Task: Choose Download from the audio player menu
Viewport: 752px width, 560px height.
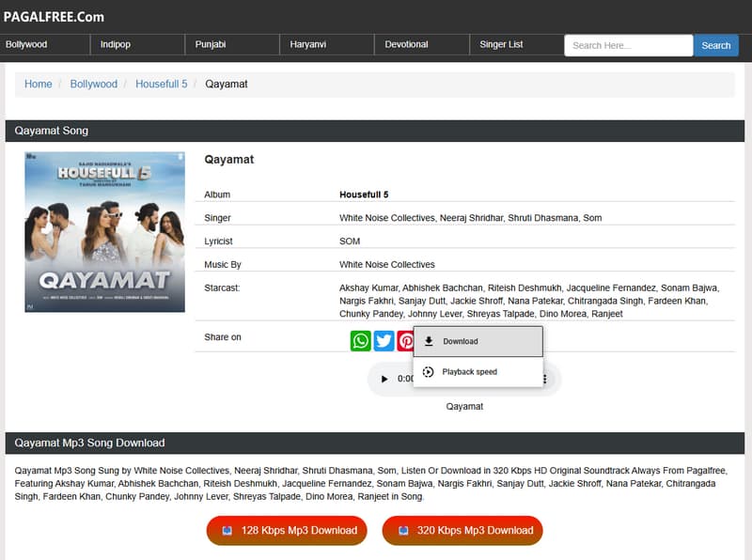Action: [478, 342]
